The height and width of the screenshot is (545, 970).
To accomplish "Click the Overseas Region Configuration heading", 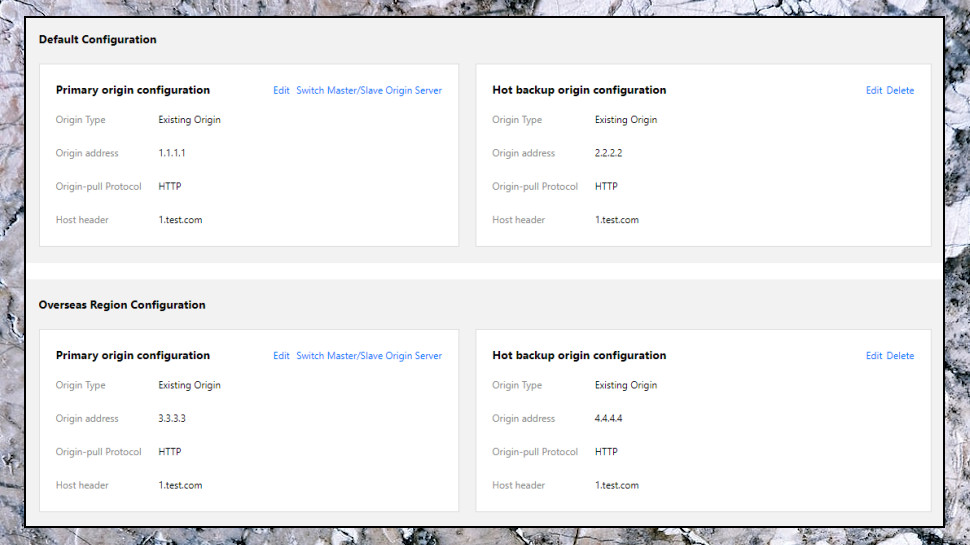I will coord(122,305).
